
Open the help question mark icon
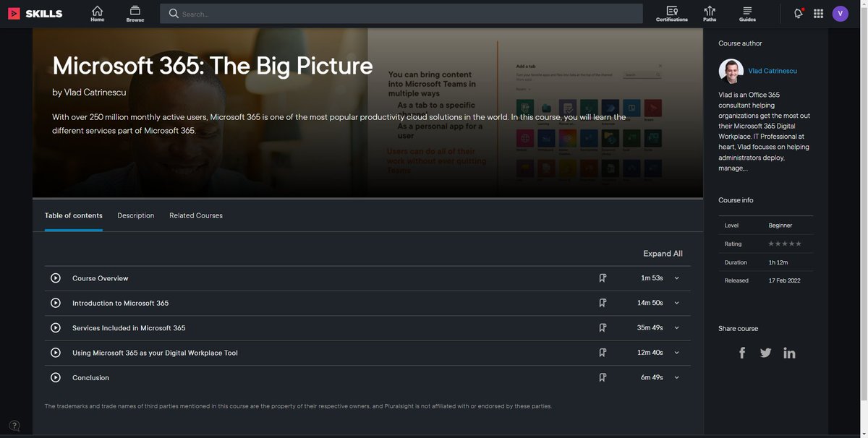click(x=14, y=426)
